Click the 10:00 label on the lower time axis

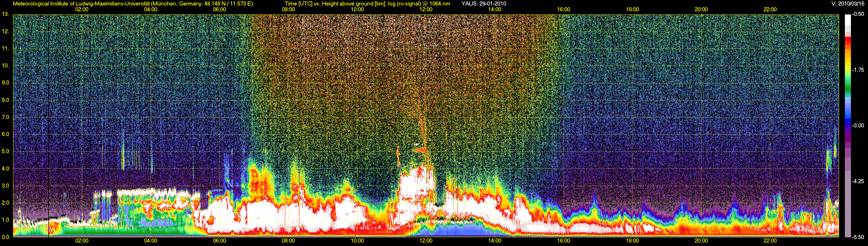357,241
